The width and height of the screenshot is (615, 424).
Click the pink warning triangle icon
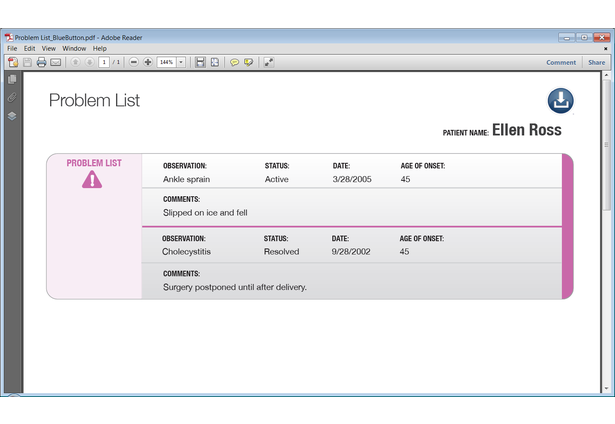click(92, 180)
